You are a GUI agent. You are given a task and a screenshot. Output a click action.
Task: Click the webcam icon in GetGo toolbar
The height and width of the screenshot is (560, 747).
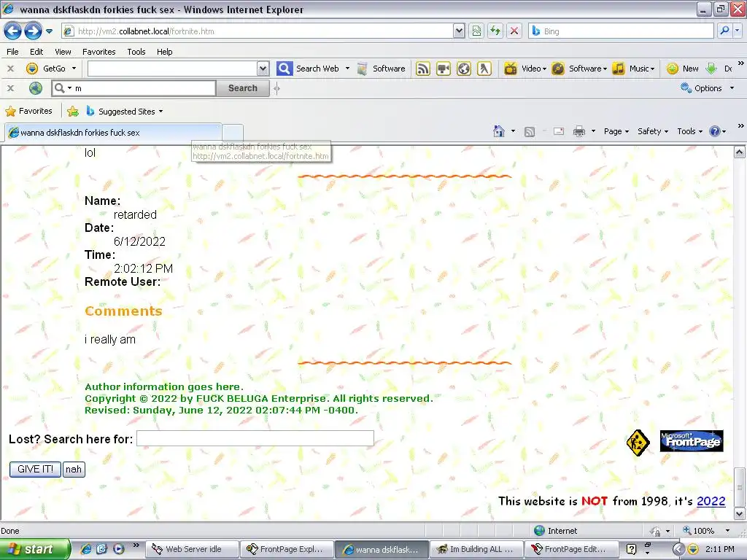pos(444,69)
